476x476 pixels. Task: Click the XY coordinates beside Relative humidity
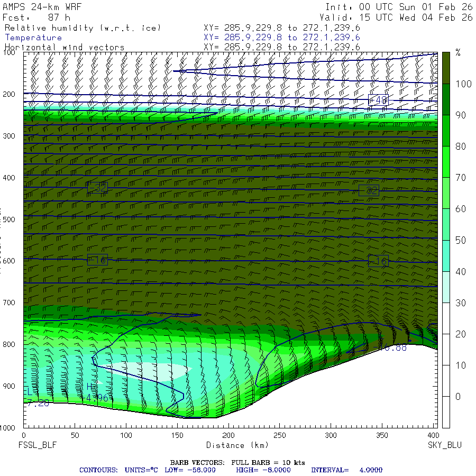click(x=282, y=28)
